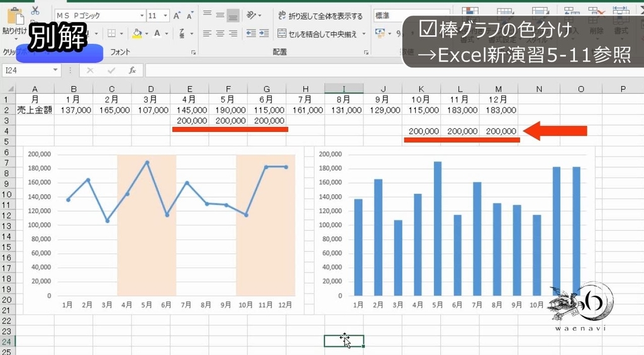Click cell L1 with 11月
The width and height of the screenshot is (644, 355).
(460, 100)
